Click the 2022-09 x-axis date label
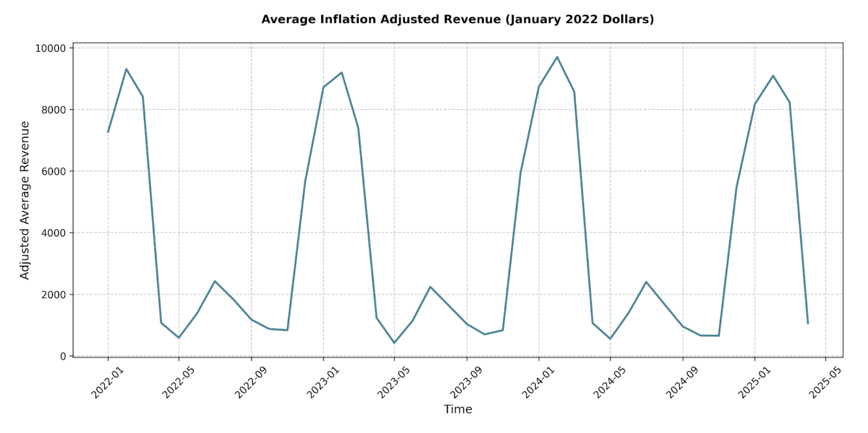This screenshot has height=433, width=868. point(251,383)
